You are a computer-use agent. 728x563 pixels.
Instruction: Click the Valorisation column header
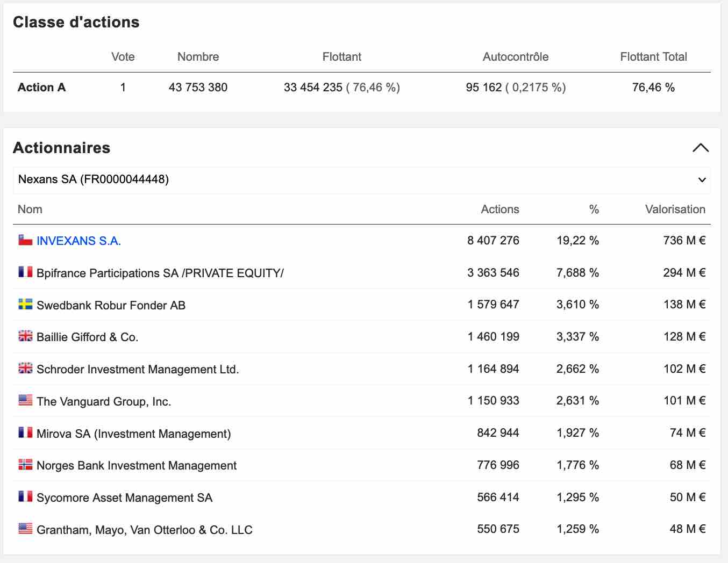[x=675, y=210]
